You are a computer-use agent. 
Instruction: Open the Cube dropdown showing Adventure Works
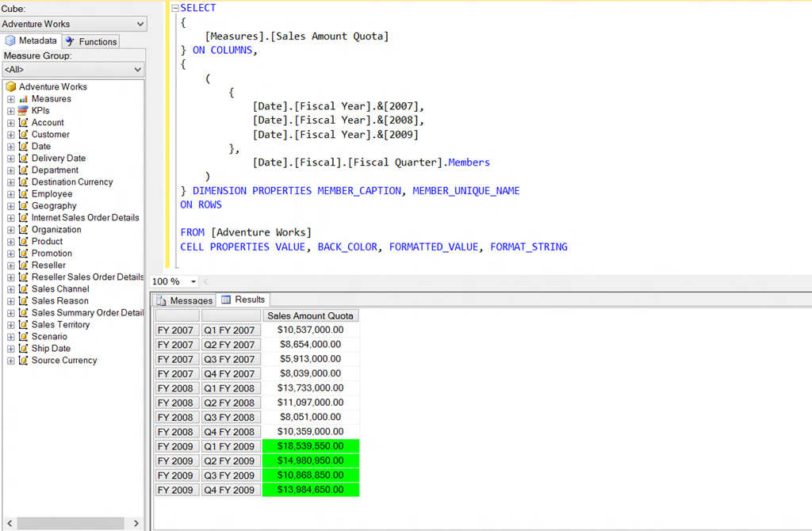click(73, 24)
